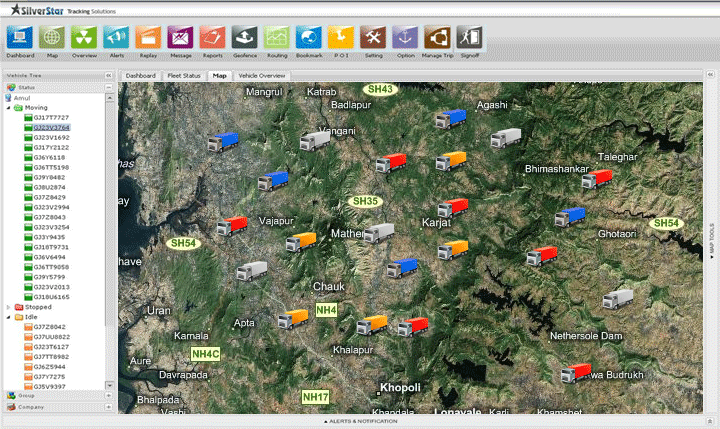720x429 pixels.
Task: Open the Replay toolbar icon
Action: (148, 37)
